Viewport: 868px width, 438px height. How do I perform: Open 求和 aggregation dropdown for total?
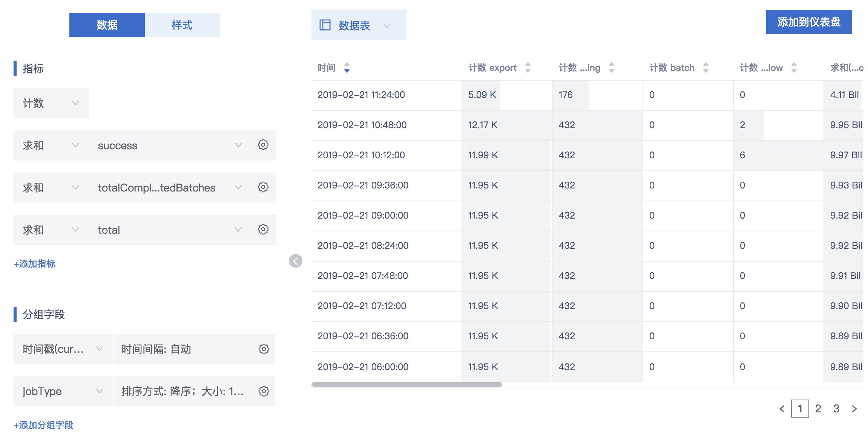pos(51,230)
